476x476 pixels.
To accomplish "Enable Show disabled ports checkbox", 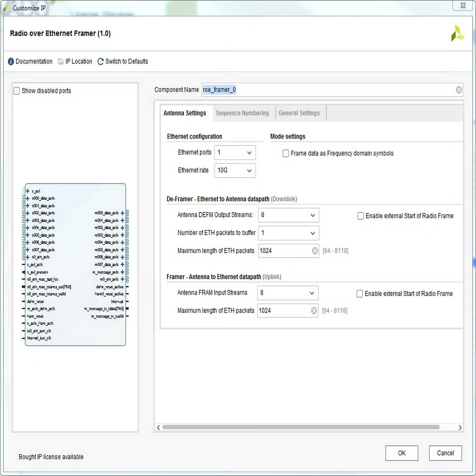I will (x=17, y=91).
